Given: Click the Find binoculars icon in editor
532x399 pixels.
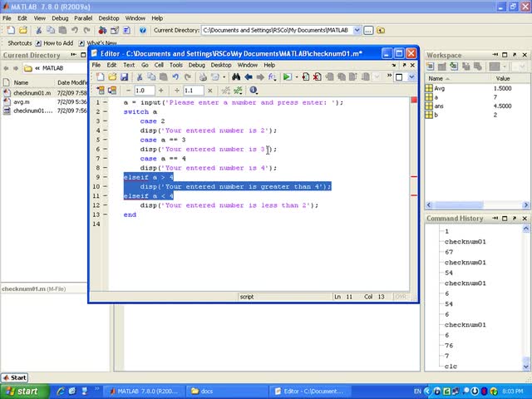Looking at the screenshot, I should click(x=236, y=77).
